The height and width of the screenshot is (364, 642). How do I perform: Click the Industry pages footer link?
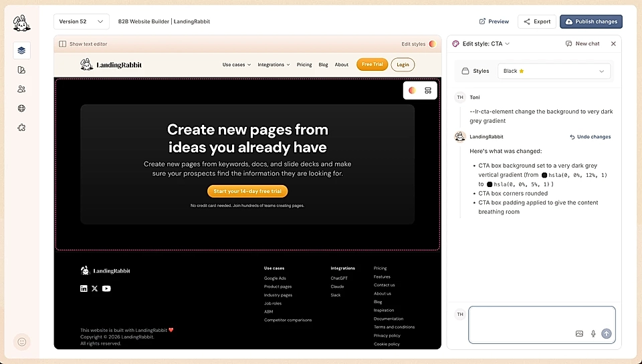click(x=278, y=295)
